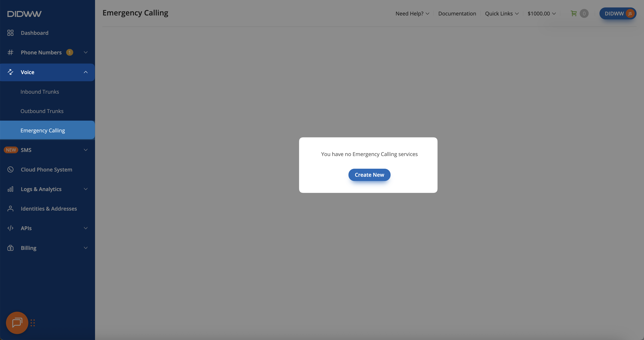Click the Dashboard grid icon
The image size is (644, 340).
coord(10,33)
